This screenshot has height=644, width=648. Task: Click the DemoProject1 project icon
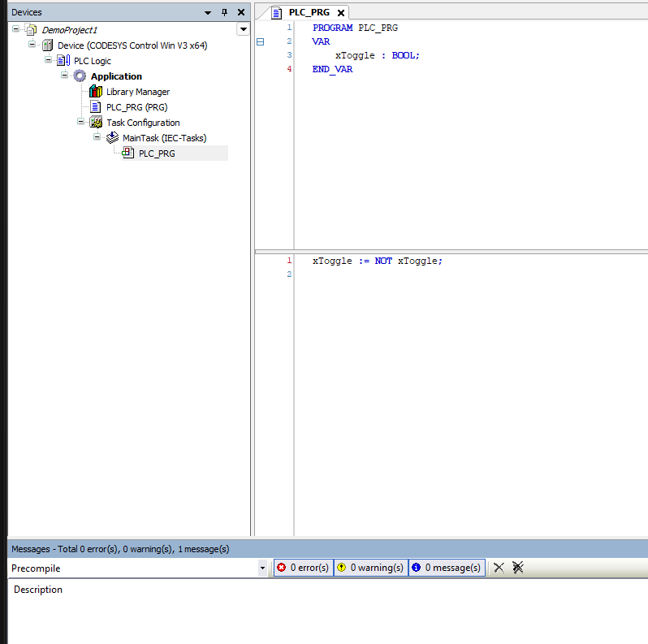pos(32,30)
